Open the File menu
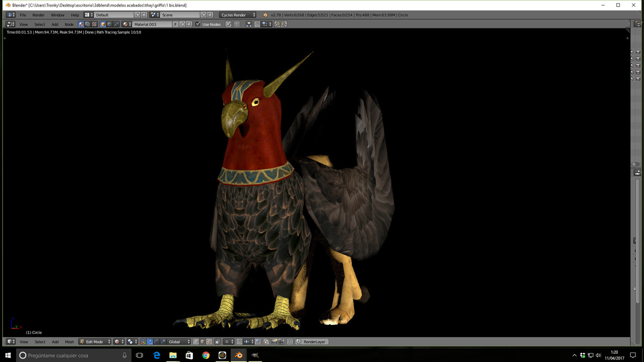Image resolution: width=644 pixels, height=362 pixels. point(23,15)
